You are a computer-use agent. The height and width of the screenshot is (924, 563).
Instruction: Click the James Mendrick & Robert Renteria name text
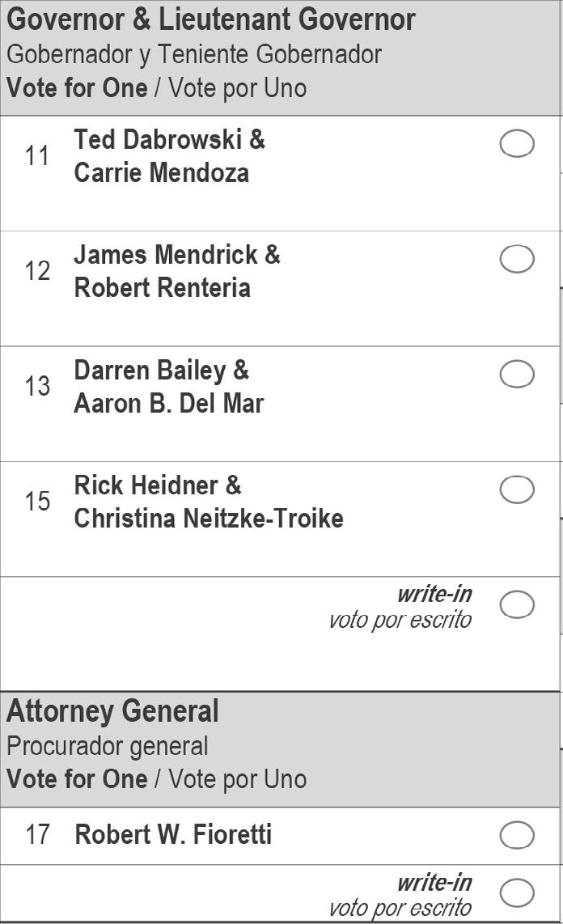pyautogui.click(x=176, y=271)
